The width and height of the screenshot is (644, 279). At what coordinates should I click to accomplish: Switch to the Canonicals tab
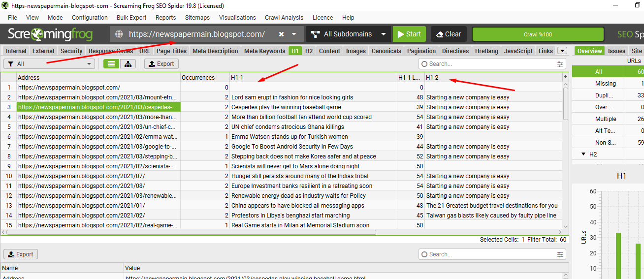[386, 51]
